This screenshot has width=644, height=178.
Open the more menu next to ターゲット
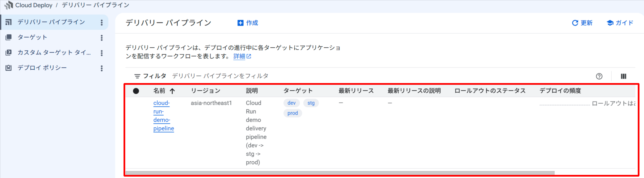(x=102, y=38)
